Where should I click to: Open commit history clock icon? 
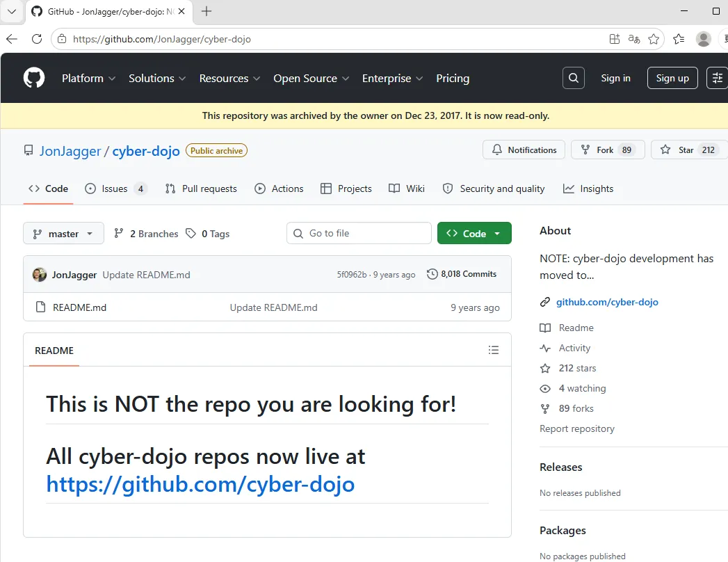(x=432, y=274)
